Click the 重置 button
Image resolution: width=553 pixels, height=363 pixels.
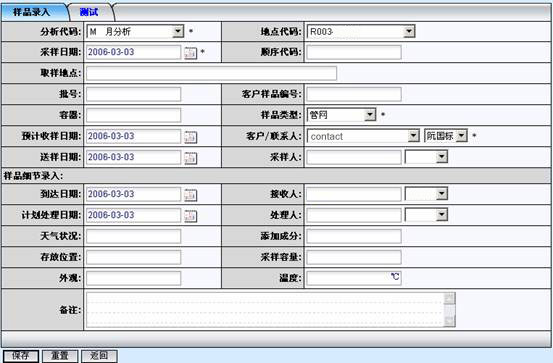coord(60,356)
